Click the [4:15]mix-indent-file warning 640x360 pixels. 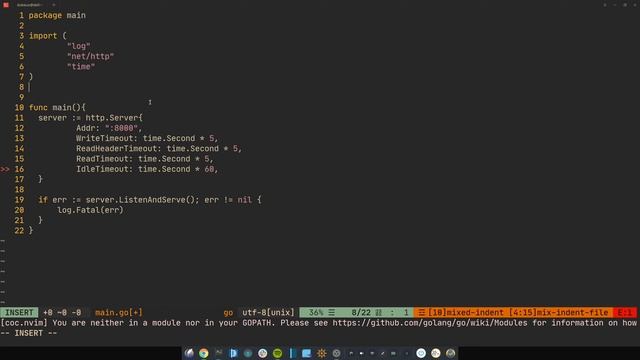pos(558,313)
